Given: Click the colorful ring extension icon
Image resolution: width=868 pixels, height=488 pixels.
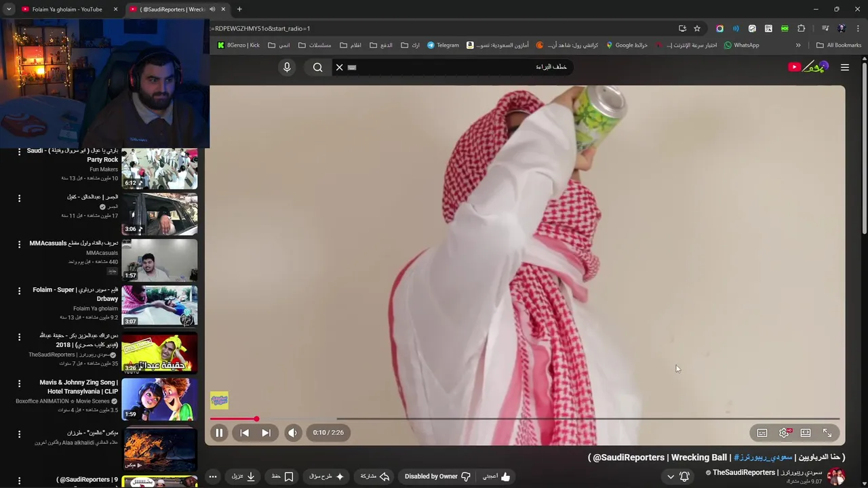Looking at the screenshot, I should click(719, 28).
